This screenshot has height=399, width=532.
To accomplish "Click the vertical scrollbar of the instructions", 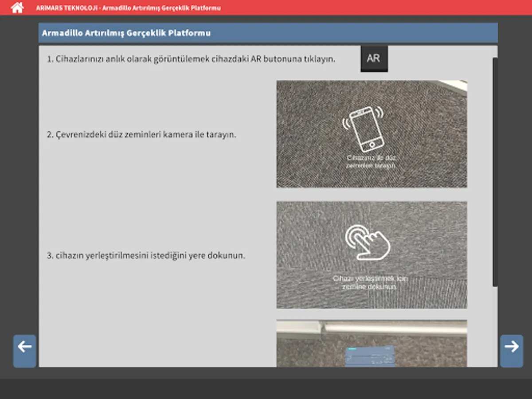I will 495,172.
